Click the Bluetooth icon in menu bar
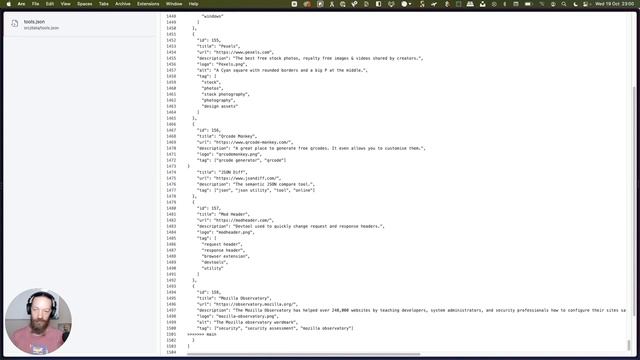Viewport: 640px width, 360px height. click(504, 4)
